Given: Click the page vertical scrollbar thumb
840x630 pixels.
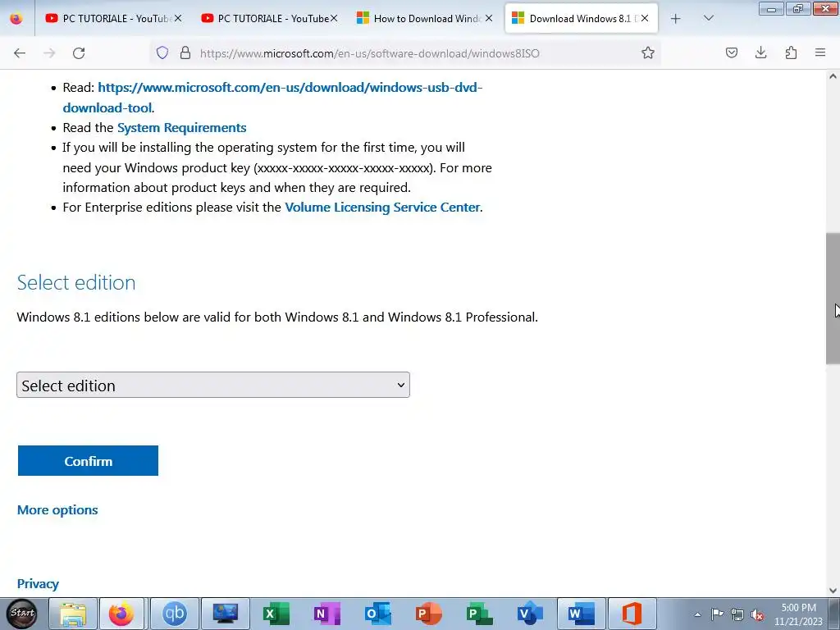Looking at the screenshot, I should point(833,299).
